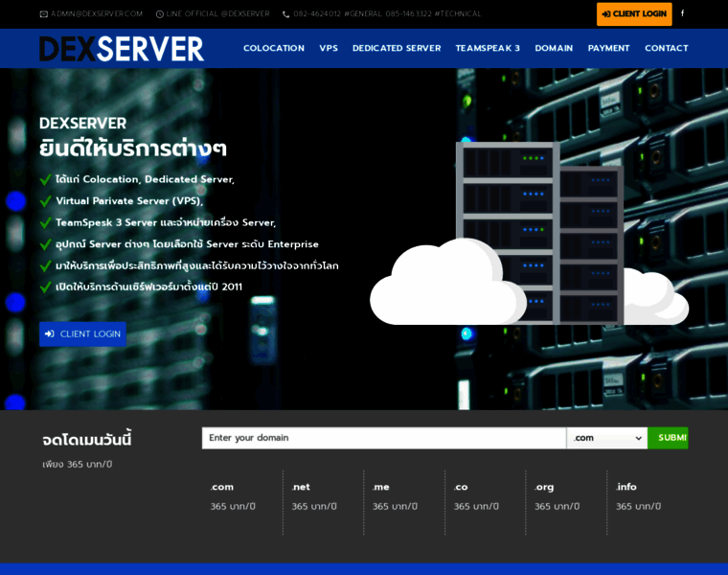Screen dimensions: 728x575
Task: Open the PAYMENT menu item
Action: pos(608,48)
